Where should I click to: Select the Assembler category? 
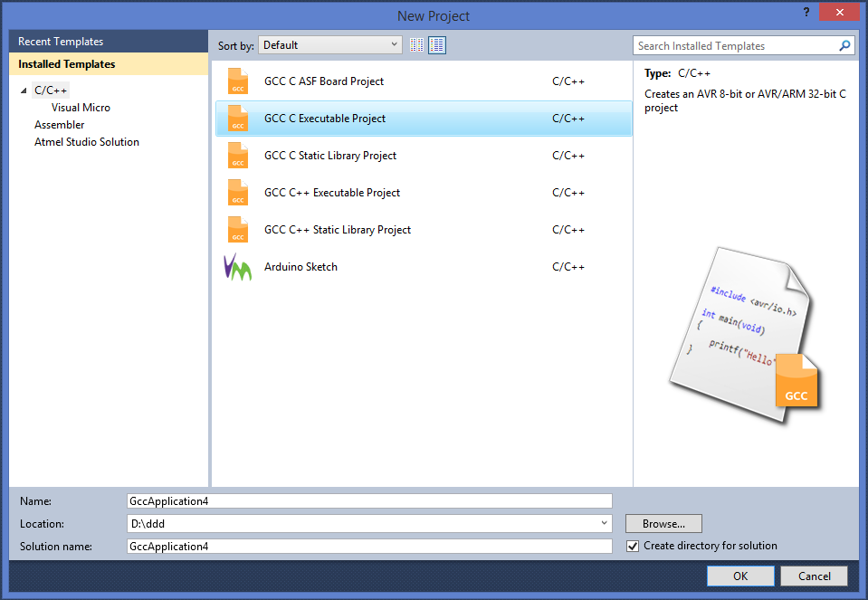(x=59, y=125)
